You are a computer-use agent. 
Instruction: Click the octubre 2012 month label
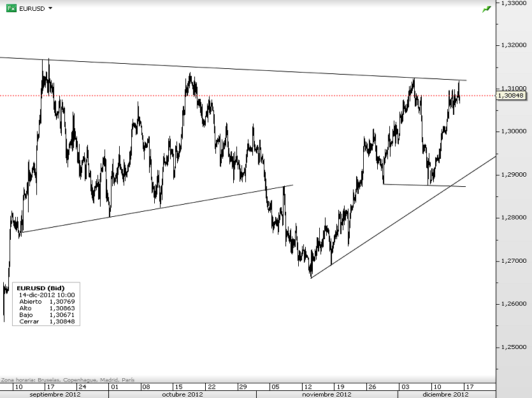click(182, 395)
